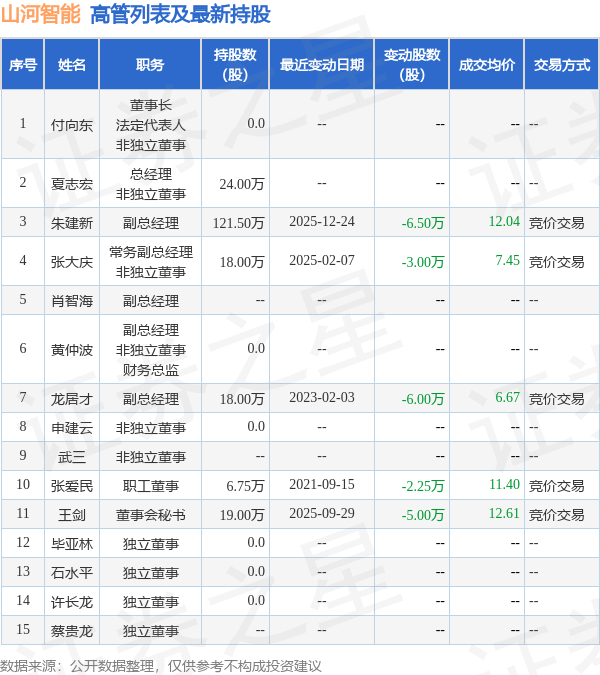Click the 持股数(股) column header
Screen dimensions: 600x675
point(235,65)
